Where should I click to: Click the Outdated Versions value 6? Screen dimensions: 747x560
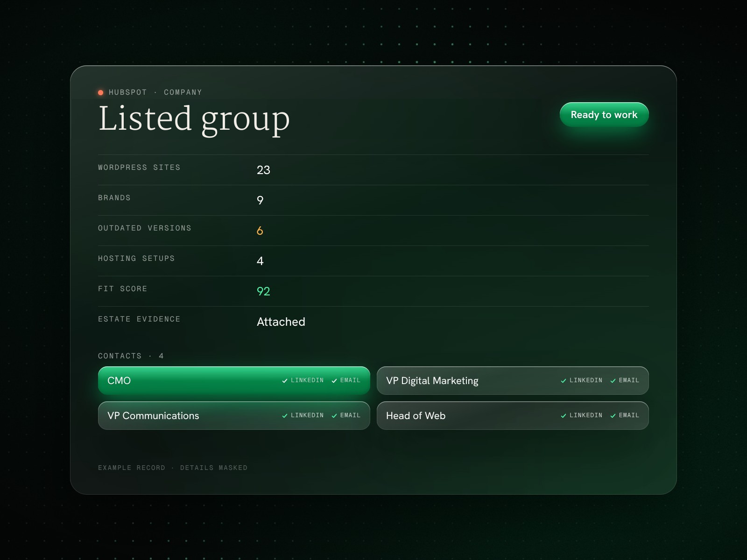click(x=260, y=231)
